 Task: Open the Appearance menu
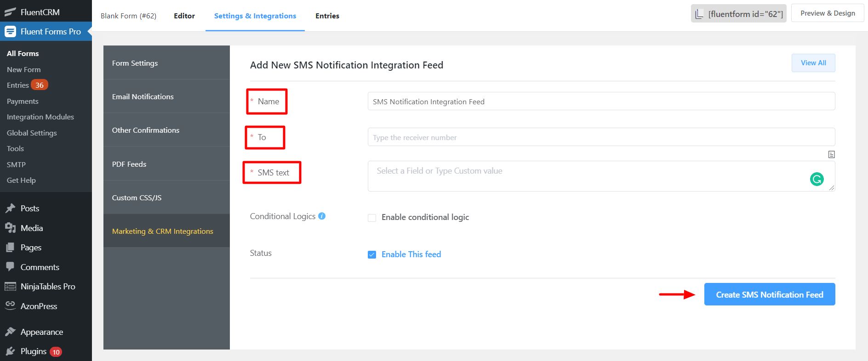46,332
